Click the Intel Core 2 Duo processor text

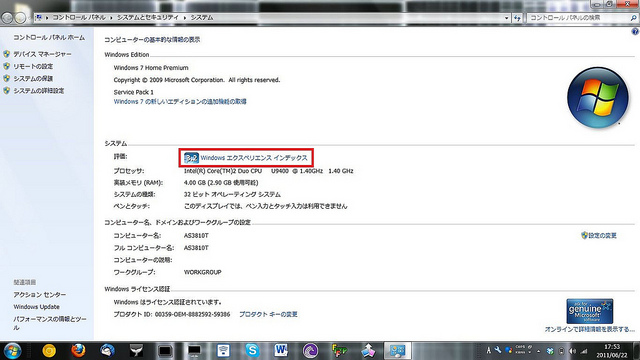click(x=269, y=171)
